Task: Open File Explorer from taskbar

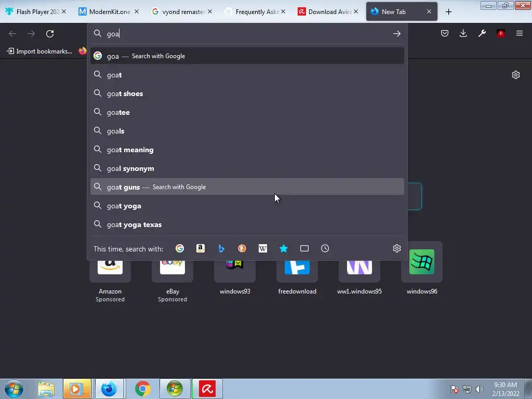Action: point(46,389)
